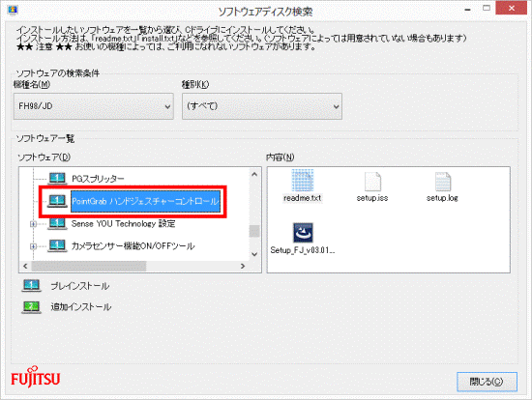Expand the カメラセンサー機能ON/OFFツール tree node
532x400 pixels.
coord(33,246)
